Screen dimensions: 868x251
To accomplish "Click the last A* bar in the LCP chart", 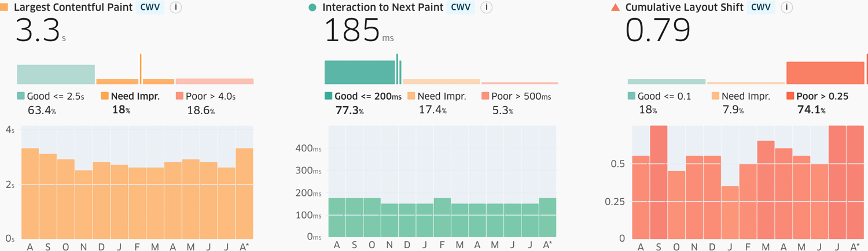I will point(244,193).
